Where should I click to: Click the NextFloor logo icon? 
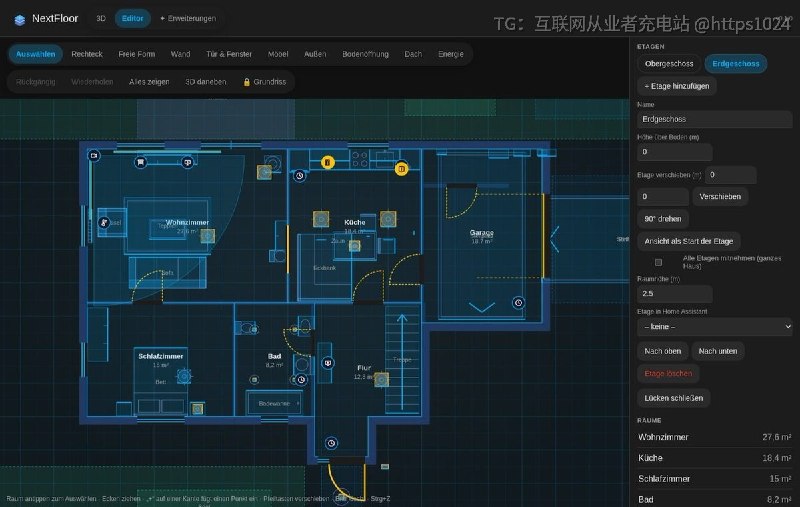click(19, 19)
